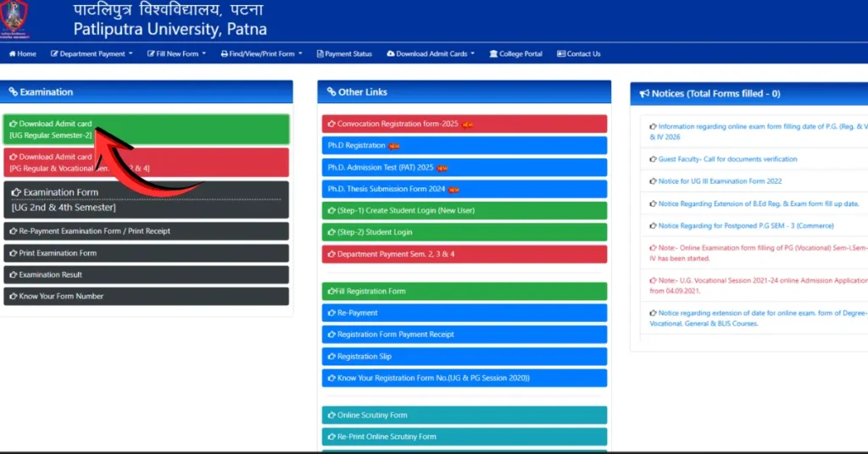Go to Home in the navigation bar
This screenshot has height=454, width=868.
tap(23, 53)
